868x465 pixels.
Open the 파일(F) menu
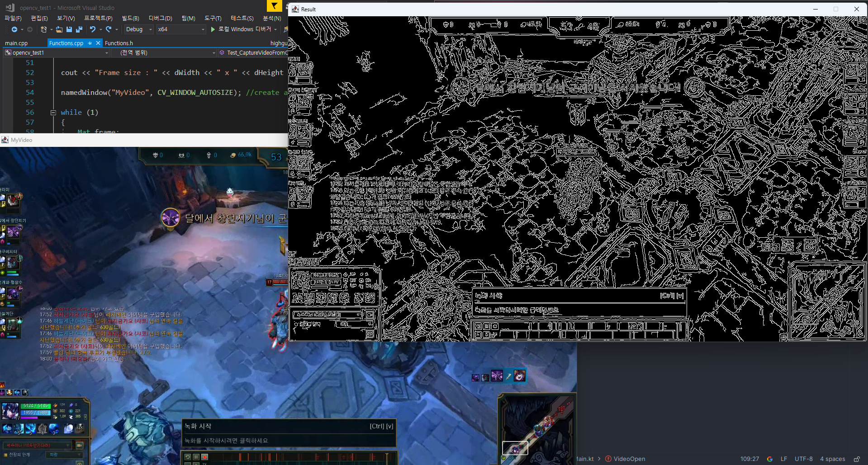click(13, 18)
